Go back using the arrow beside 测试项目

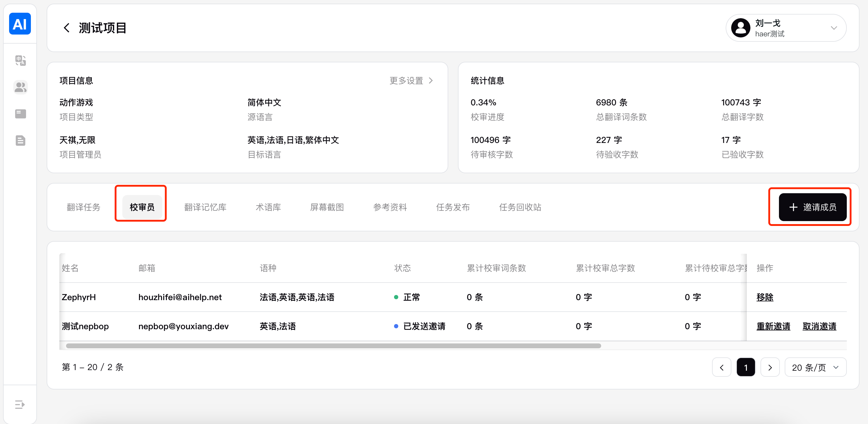[x=67, y=28]
